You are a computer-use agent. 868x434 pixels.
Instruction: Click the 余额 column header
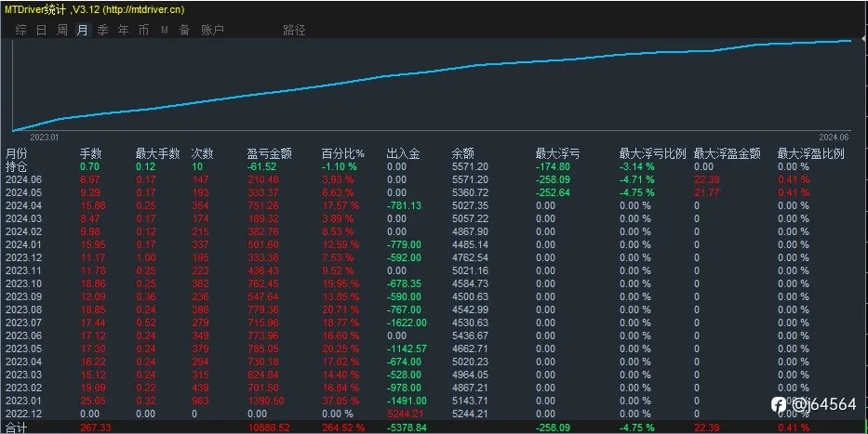[462, 153]
